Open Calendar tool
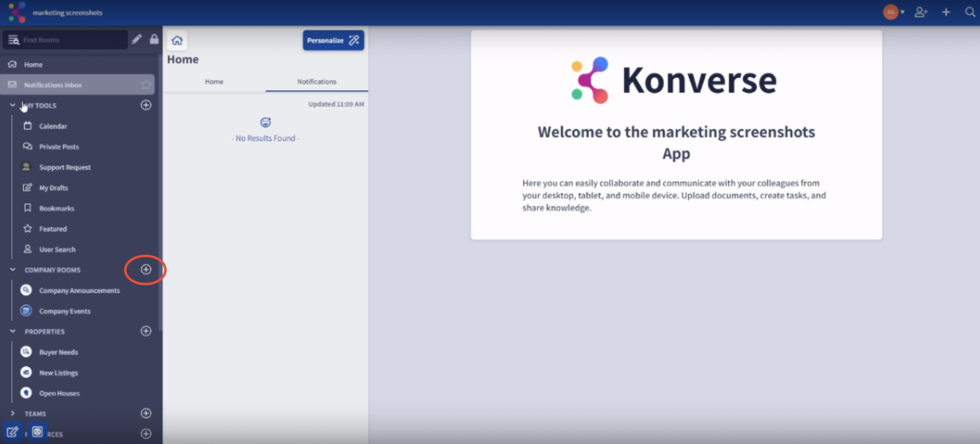980x444 pixels. tap(53, 126)
